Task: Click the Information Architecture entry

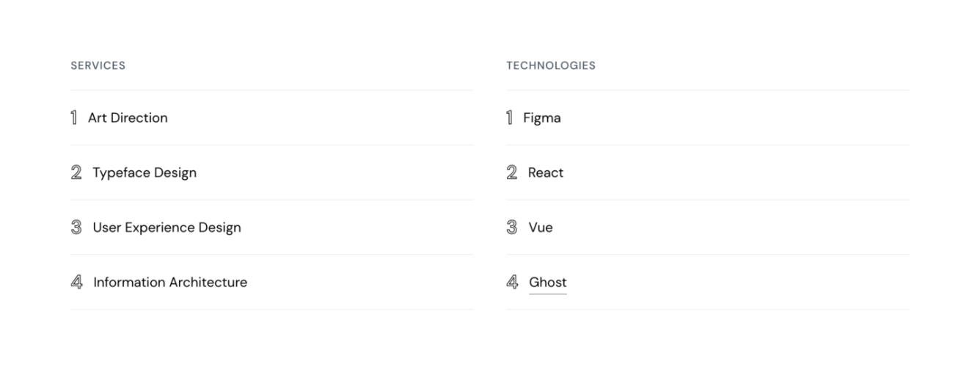Action: point(170,283)
